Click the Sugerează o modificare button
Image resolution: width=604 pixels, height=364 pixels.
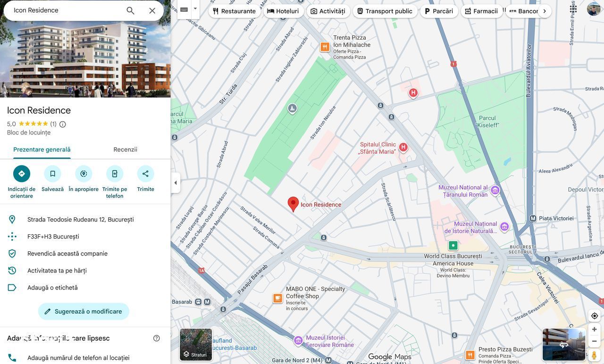(84, 312)
